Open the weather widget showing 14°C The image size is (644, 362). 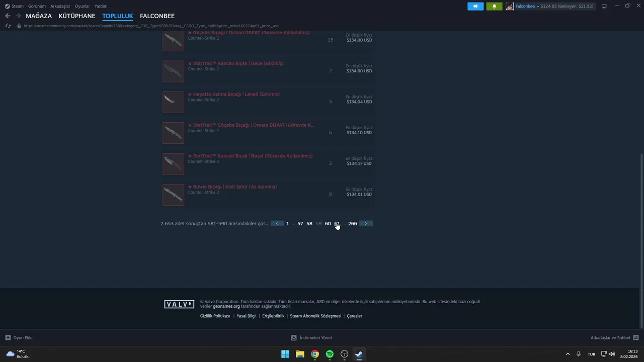click(18, 354)
